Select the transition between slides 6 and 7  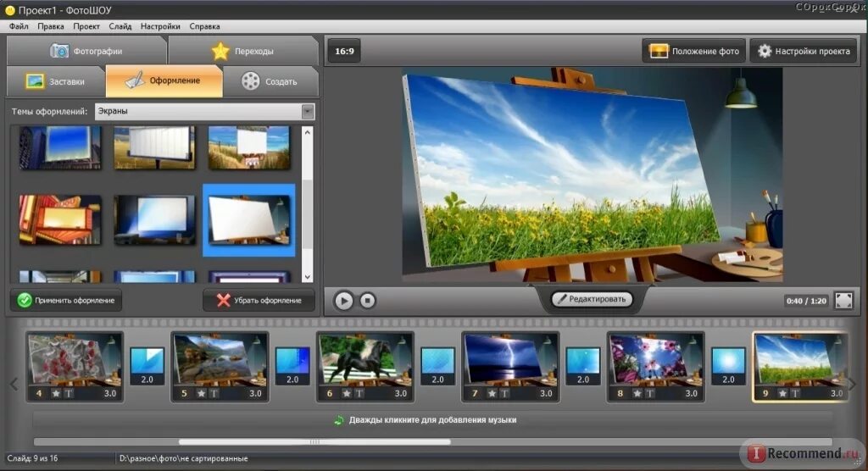click(x=438, y=366)
